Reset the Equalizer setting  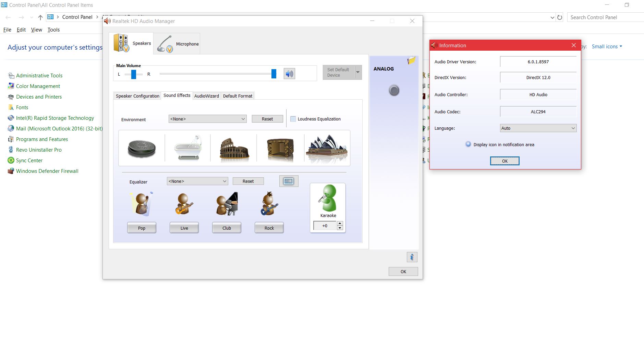pos(248,181)
